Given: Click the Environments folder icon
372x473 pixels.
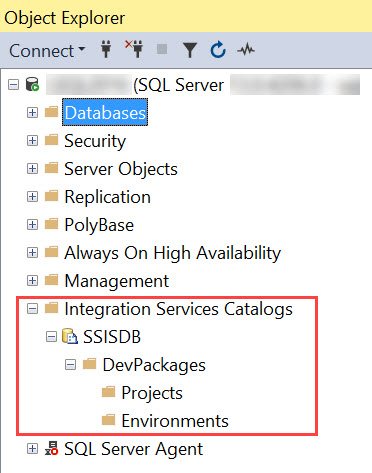Looking at the screenshot, I should coord(108,420).
